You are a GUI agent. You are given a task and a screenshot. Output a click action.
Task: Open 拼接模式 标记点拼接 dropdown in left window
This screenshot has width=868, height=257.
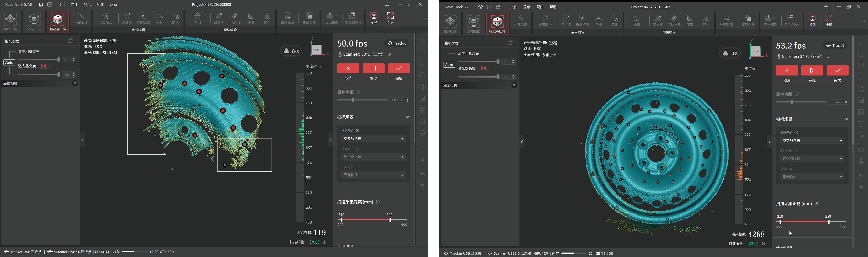tap(373, 157)
